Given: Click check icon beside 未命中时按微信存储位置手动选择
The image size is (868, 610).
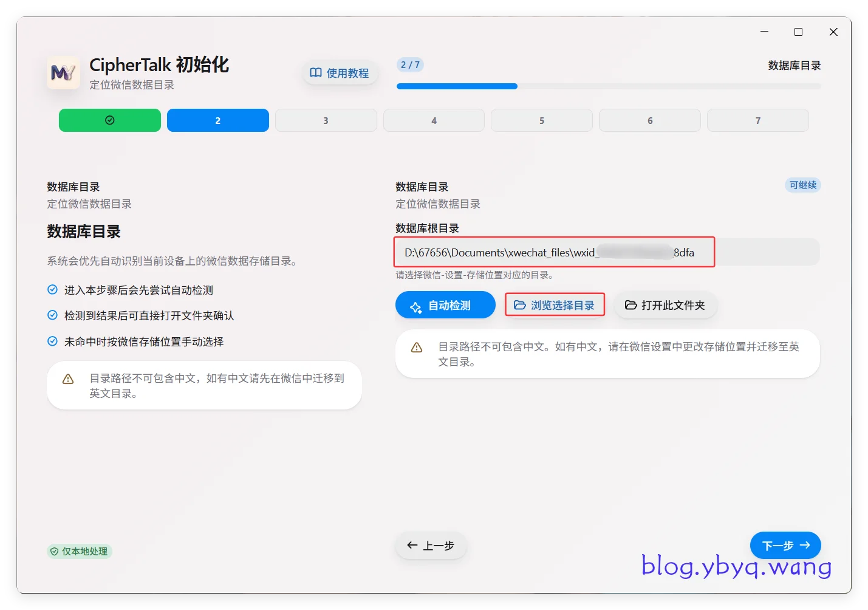Looking at the screenshot, I should pyautogui.click(x=53, y=341).
